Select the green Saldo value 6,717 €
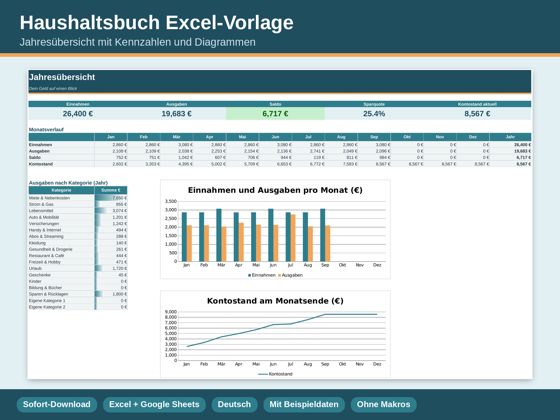This screenshot has width=560, height=420. tap(275, 114)
